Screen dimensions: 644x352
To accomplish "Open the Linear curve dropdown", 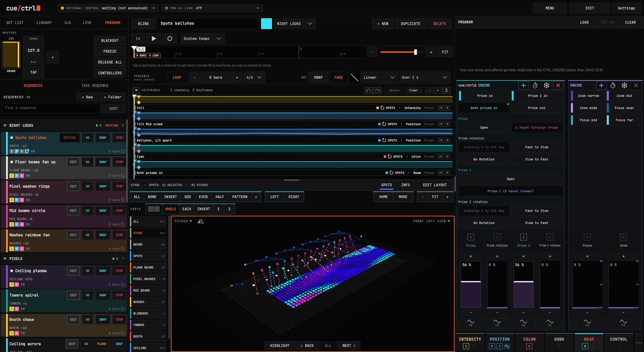I will [x=379, y=78].
